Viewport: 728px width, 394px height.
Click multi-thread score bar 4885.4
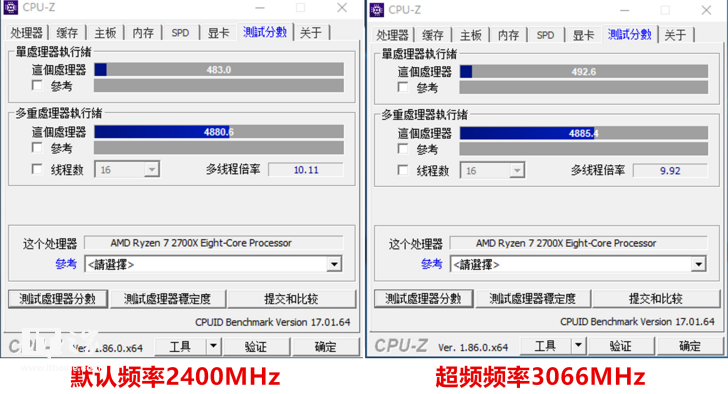click(584, 133)
